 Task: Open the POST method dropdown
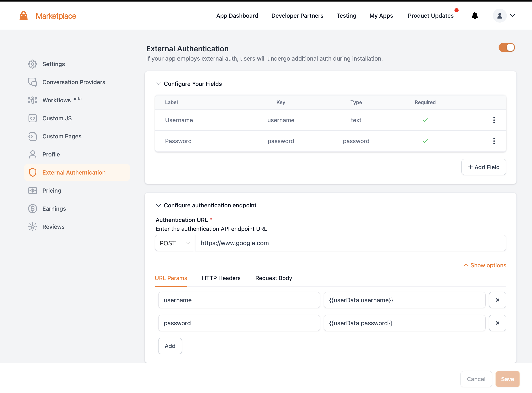pos(175,243)
